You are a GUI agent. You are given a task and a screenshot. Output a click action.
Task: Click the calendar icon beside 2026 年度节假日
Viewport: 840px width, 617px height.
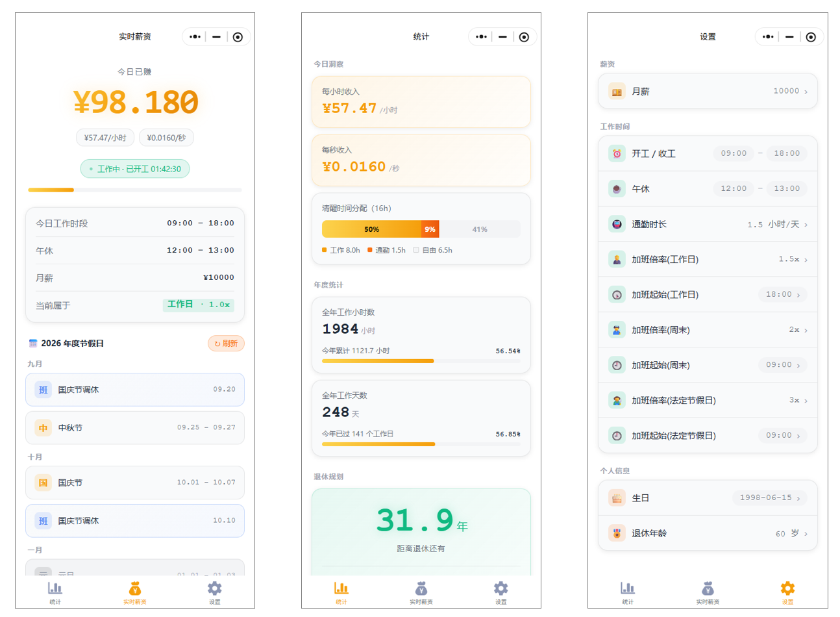(33, 344)
